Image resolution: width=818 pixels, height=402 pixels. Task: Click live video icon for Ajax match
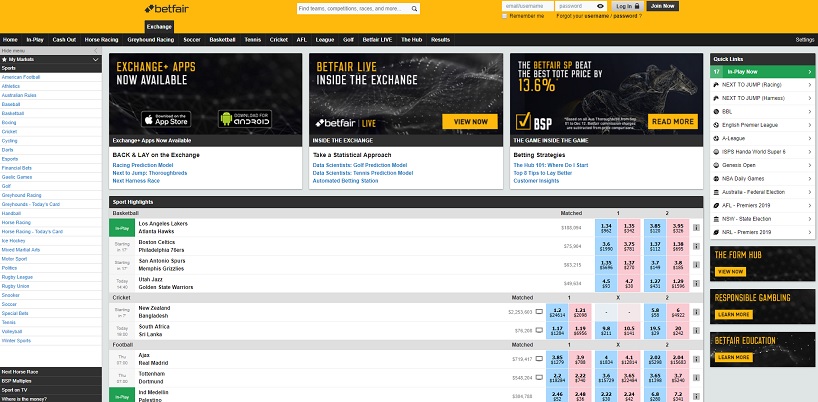pyautogui.click(x=539, y=359)
